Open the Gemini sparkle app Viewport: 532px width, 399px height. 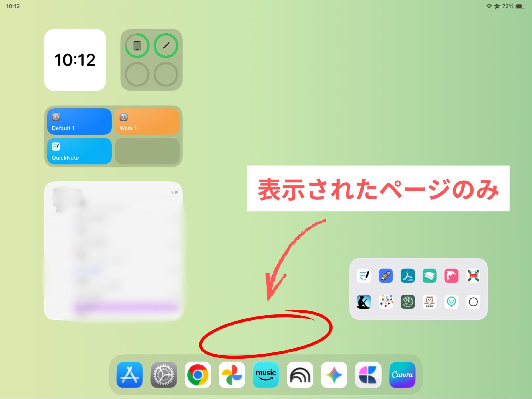click(334, 375)
